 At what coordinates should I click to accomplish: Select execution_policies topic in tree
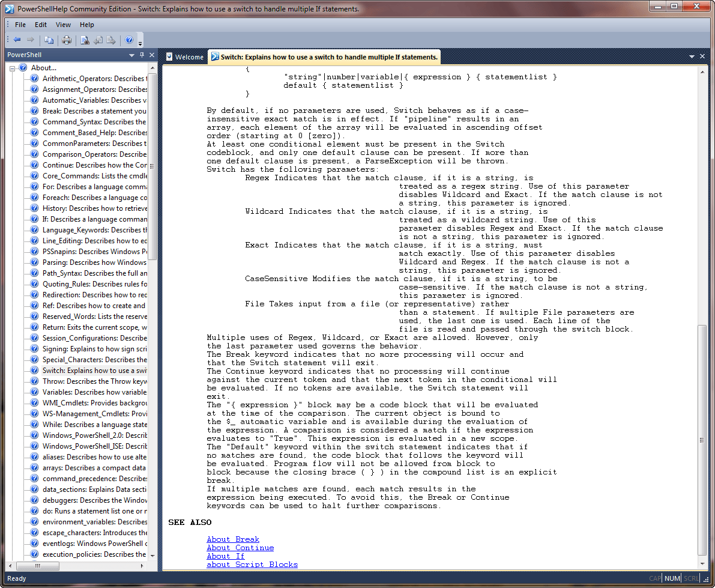94,554
